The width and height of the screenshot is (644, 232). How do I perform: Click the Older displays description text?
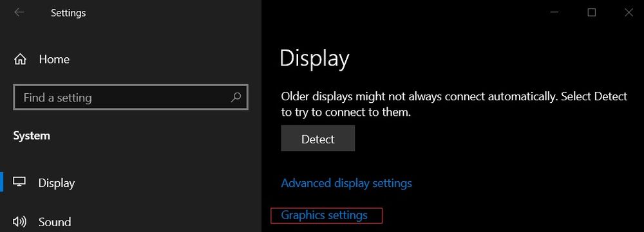[454, 104]
